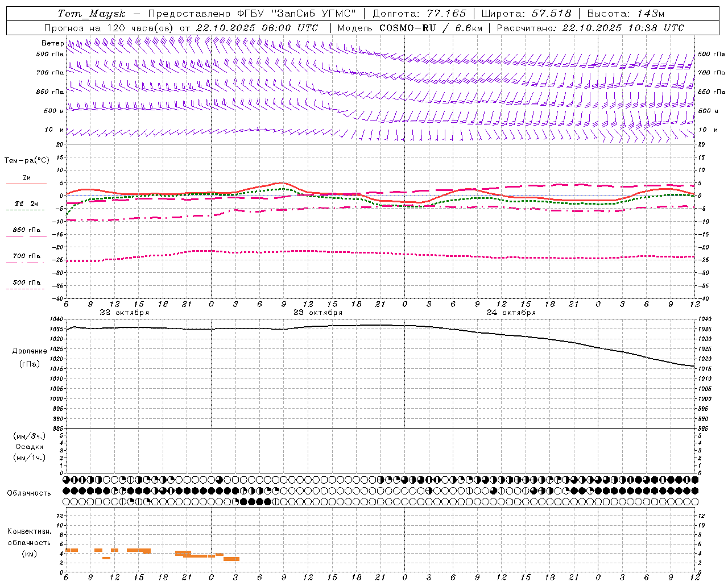Click the model name COSMO-RU / 6.6км
The height and width of the screenshot is (582, 728).
click(431, 28)
